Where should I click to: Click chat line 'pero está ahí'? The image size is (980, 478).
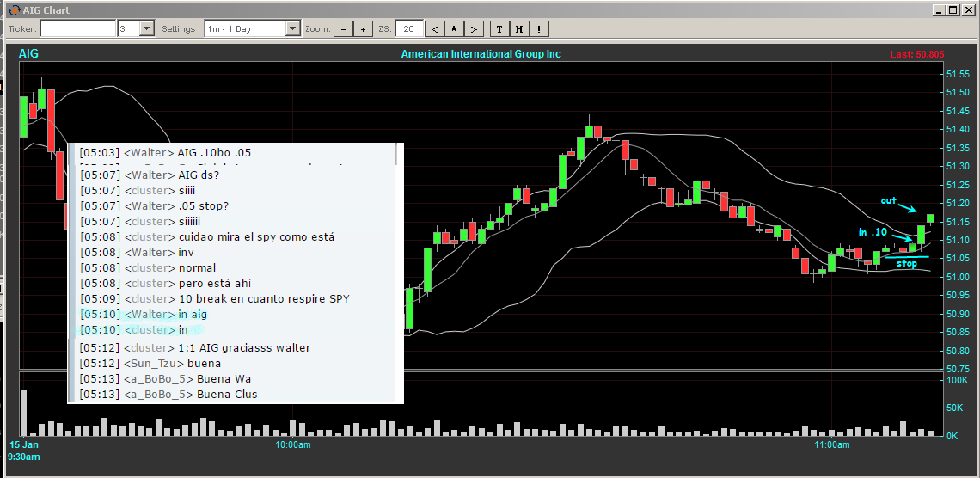[x=166, y=284]
